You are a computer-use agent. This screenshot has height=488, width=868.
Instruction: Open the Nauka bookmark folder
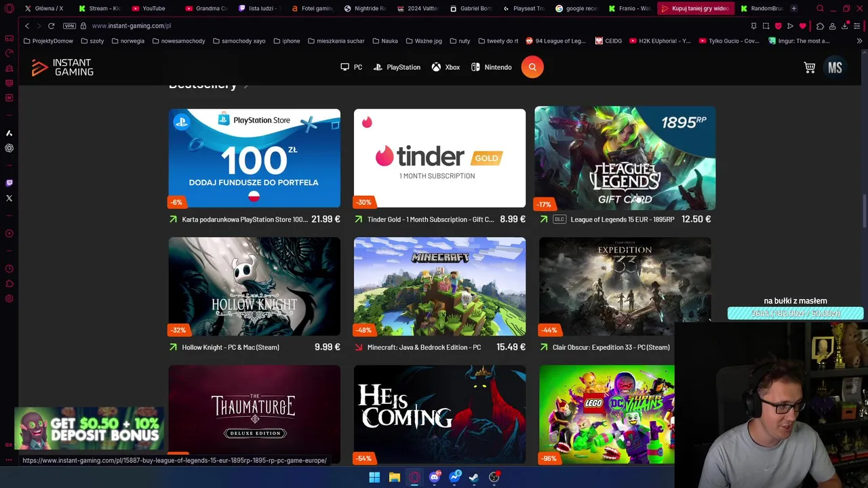click(384, 41)
